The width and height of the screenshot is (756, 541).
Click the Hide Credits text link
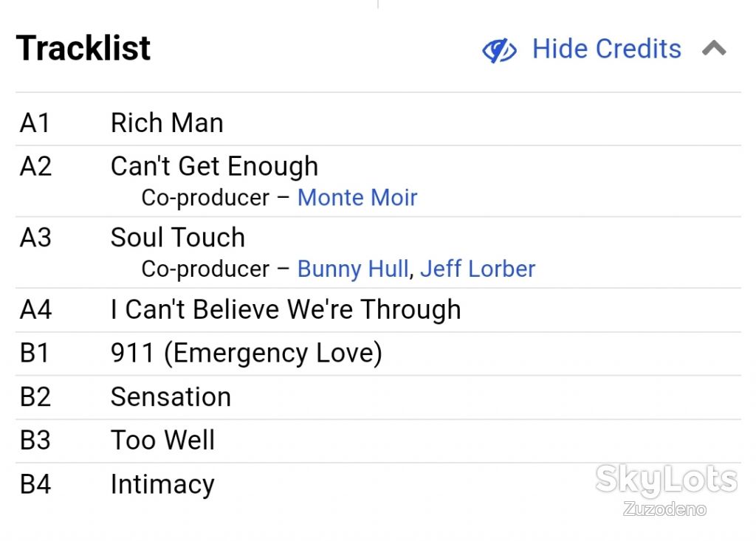click(607, 49)
